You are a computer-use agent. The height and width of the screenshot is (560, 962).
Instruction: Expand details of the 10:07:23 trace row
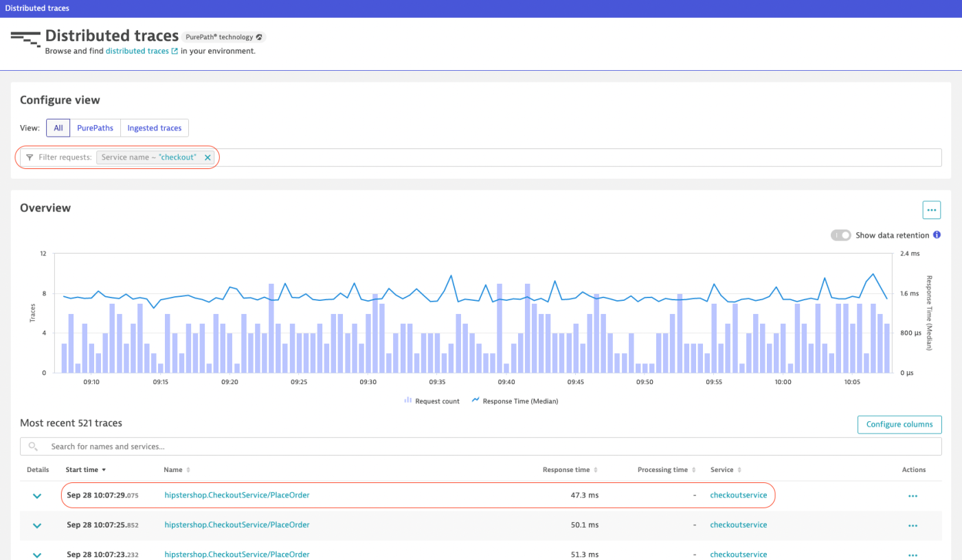(x=36, y=554)
